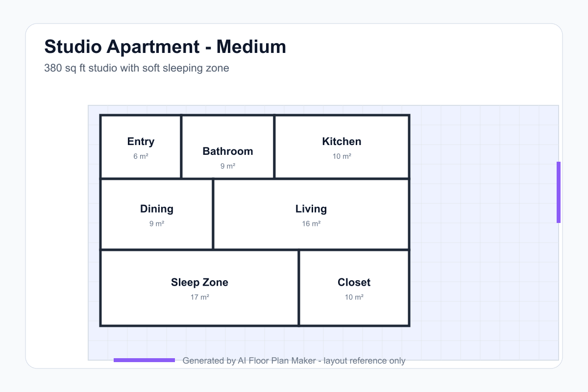Click empty grid canvas right of Kitchen
This screenshot has width=588, height=392.
coord(483,147)
